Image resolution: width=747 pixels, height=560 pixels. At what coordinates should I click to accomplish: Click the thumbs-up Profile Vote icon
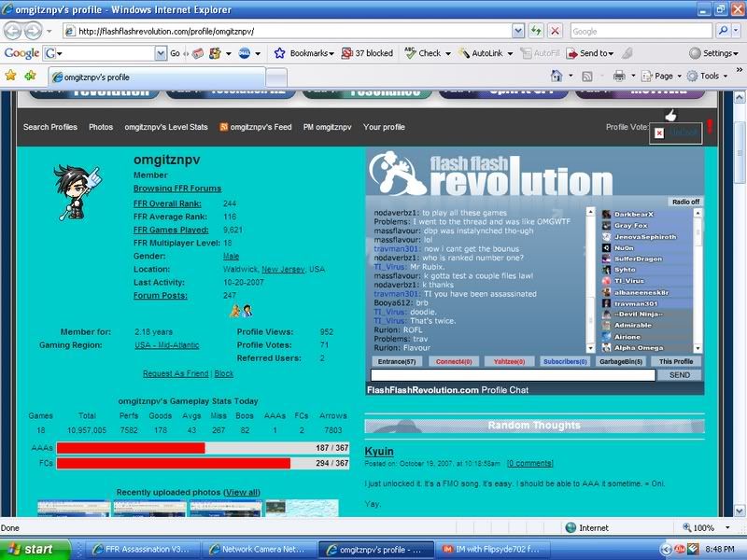pos(669,116)
